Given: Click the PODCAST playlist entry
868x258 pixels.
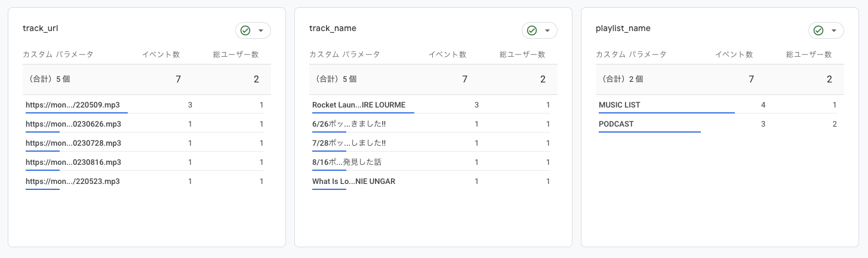Looking at the screenshot, I should coord(616,124).
